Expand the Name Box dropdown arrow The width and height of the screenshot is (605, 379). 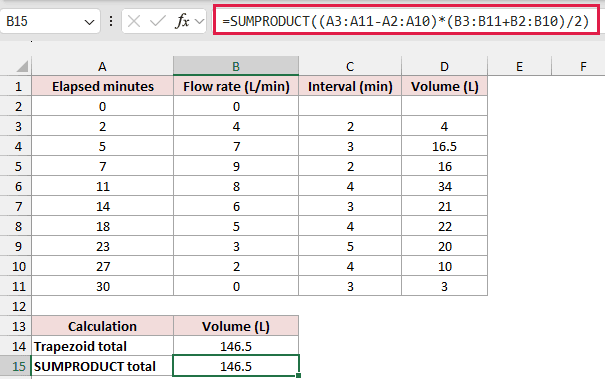tap(90, 22)
